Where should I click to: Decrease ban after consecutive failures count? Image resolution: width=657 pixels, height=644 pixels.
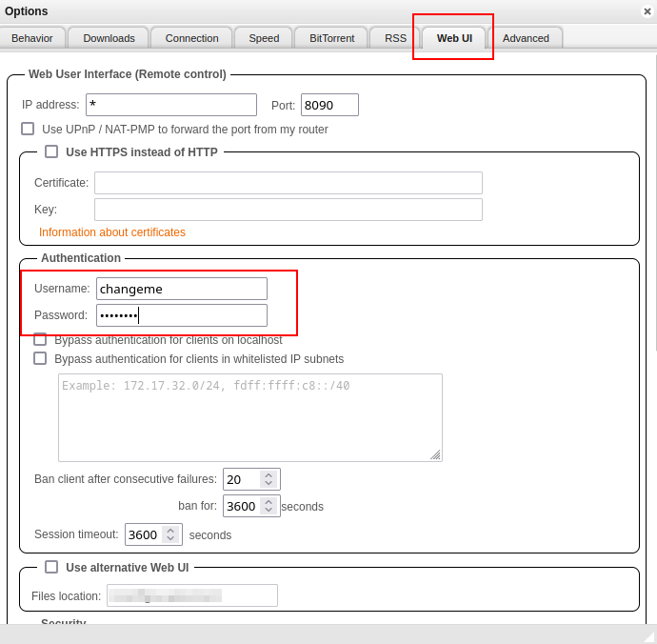tap(269, 483)
